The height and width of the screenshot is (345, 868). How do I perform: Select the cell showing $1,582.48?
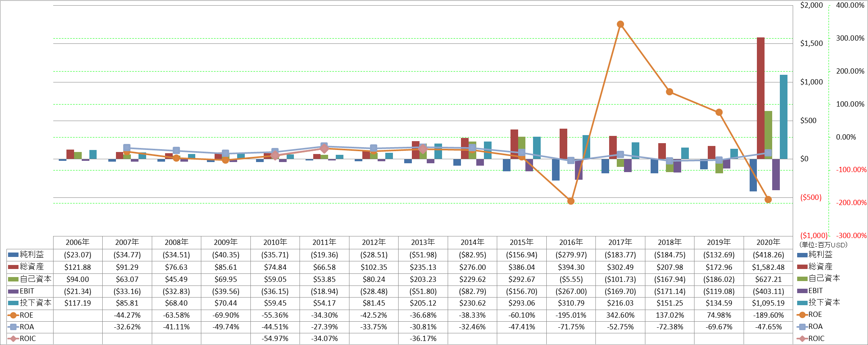(x=768, y=267)
